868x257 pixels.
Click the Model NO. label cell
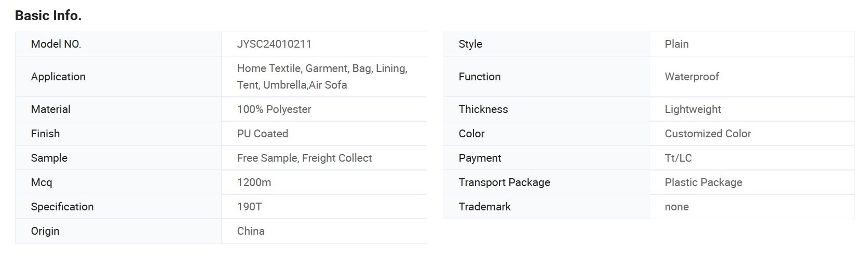[118, 44]
